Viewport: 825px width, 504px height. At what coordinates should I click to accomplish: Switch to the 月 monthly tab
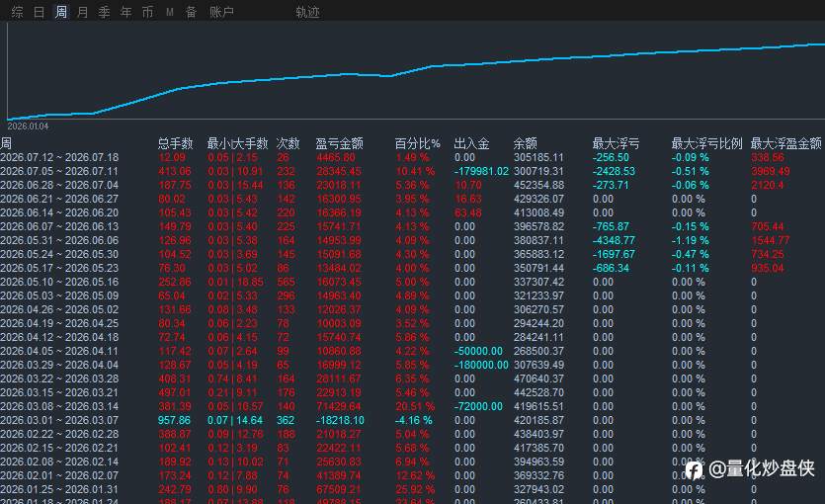click(x=83, y=12)
